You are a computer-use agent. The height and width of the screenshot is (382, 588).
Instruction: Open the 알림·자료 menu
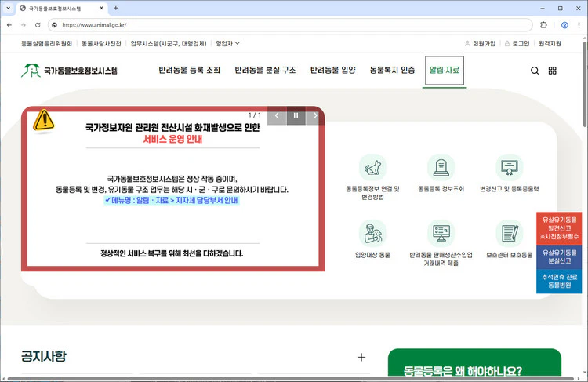[445, 70]
